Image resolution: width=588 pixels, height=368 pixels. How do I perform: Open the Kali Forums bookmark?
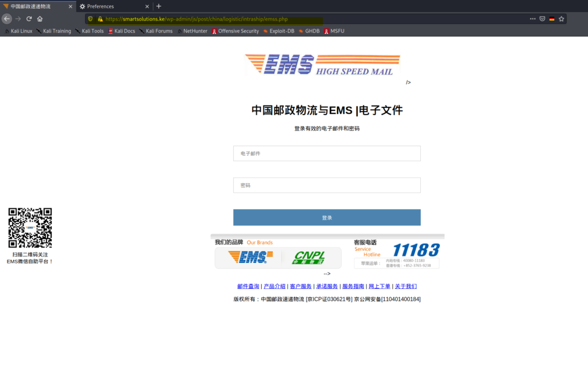tap(156, 31)
